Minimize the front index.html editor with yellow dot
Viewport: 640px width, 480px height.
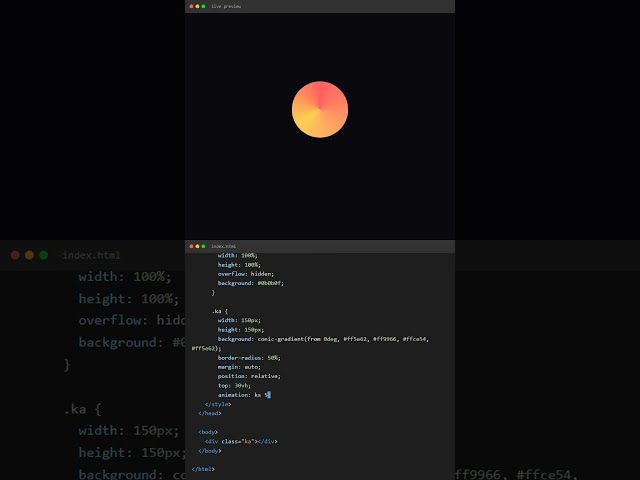tap(198, 247)
